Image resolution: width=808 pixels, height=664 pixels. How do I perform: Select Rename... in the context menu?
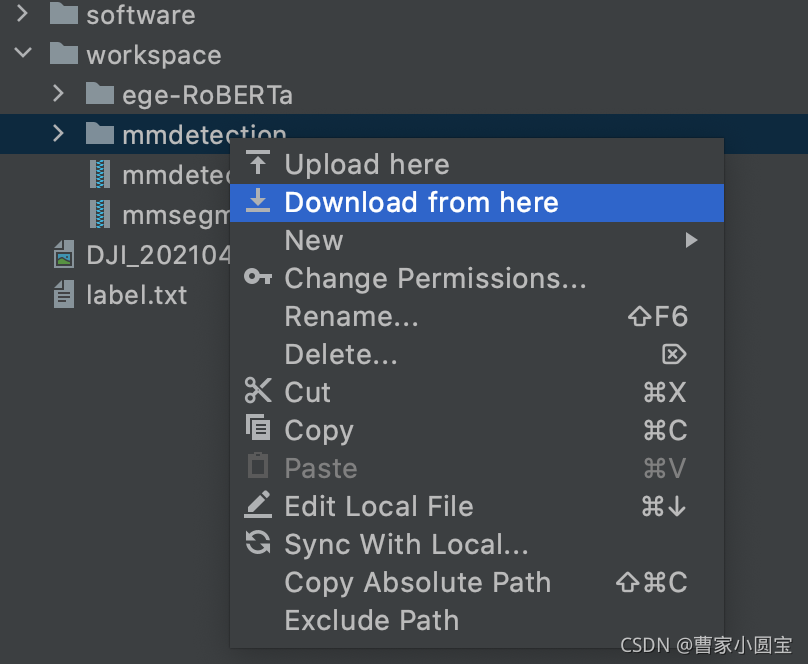[x=477, y=317]
